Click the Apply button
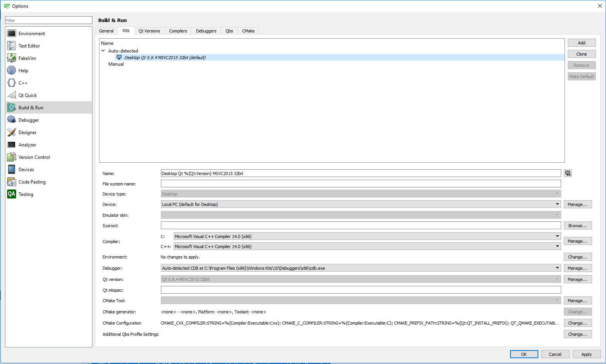 [587, 354]
